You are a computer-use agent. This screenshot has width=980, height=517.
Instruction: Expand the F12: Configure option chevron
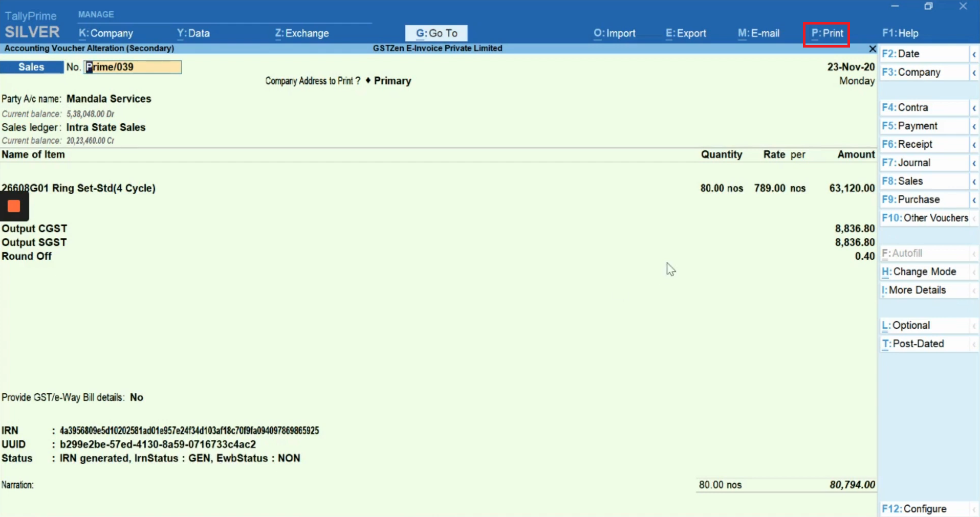pyautogui.click(x=974, y=509)
